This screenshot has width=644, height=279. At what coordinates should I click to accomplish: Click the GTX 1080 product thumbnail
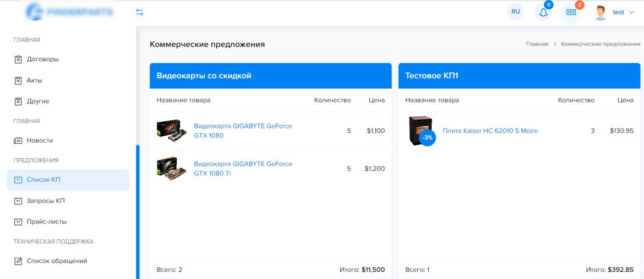(x=168, y=131)
